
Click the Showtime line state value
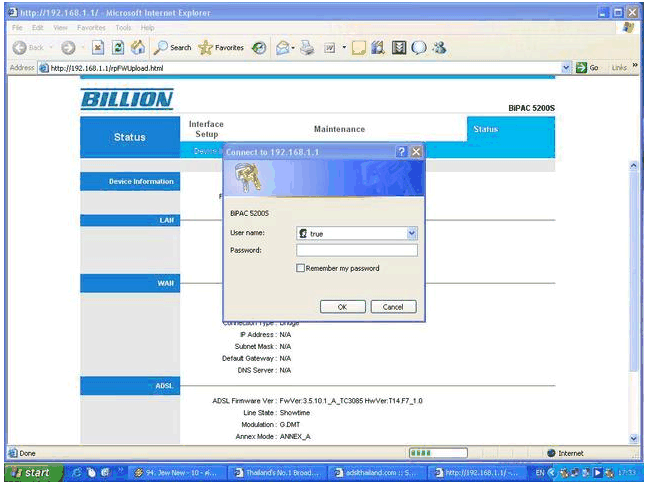(295, 413)
